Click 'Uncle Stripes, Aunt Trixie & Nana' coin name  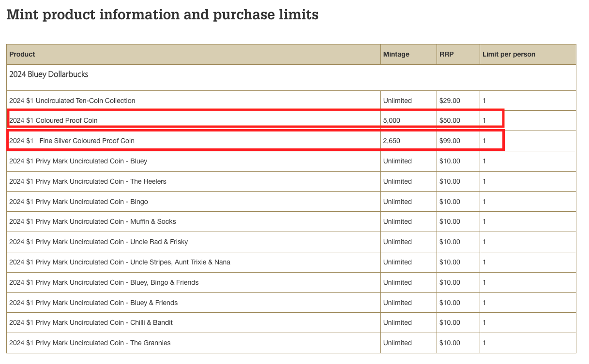(120, 262)
